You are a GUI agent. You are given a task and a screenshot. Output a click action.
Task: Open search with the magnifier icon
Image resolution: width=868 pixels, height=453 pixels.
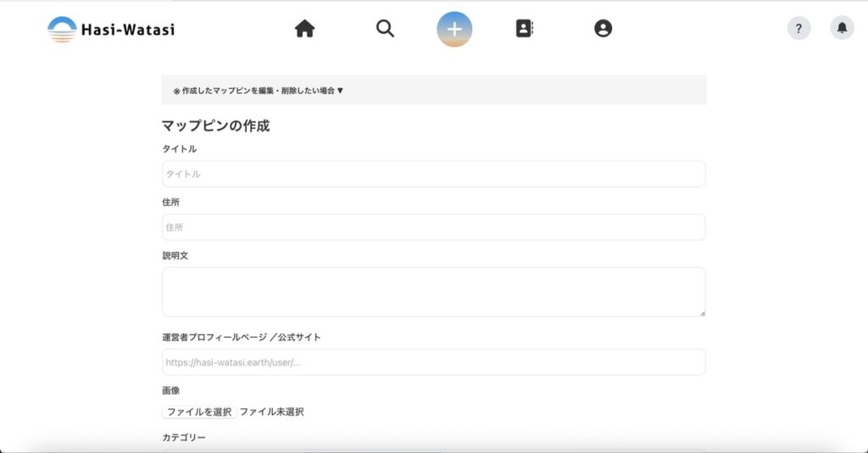[x=385, y=29]
